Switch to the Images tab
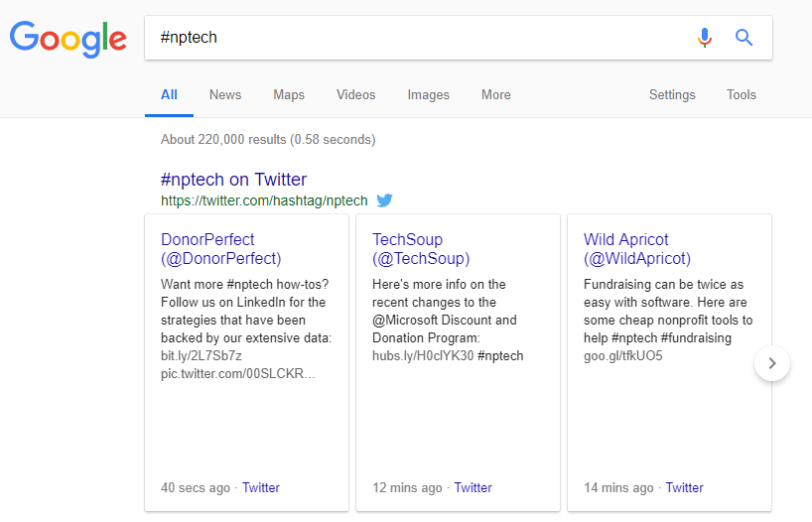This screenshot has height=522, width=812. point(428,94)
